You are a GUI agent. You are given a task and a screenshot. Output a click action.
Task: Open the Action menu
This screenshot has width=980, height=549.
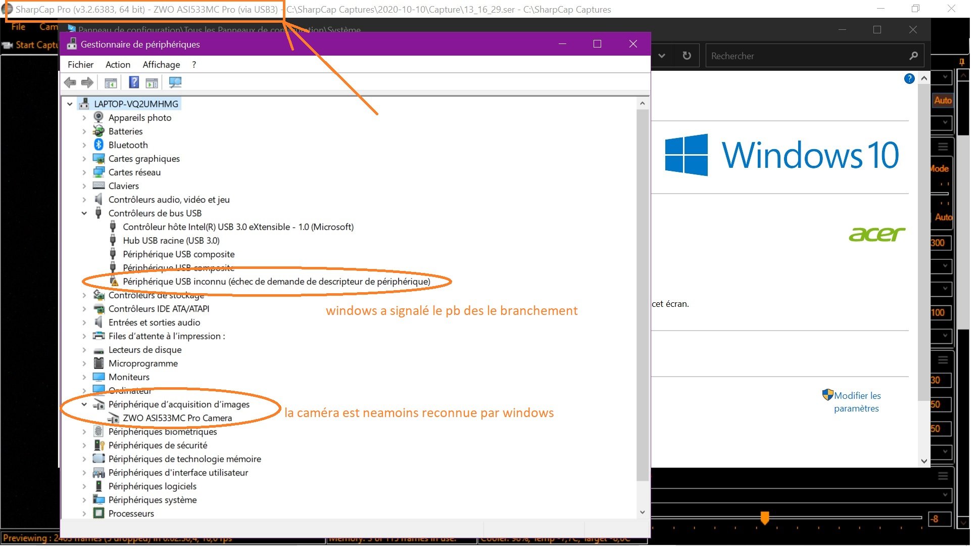[118, 64]
